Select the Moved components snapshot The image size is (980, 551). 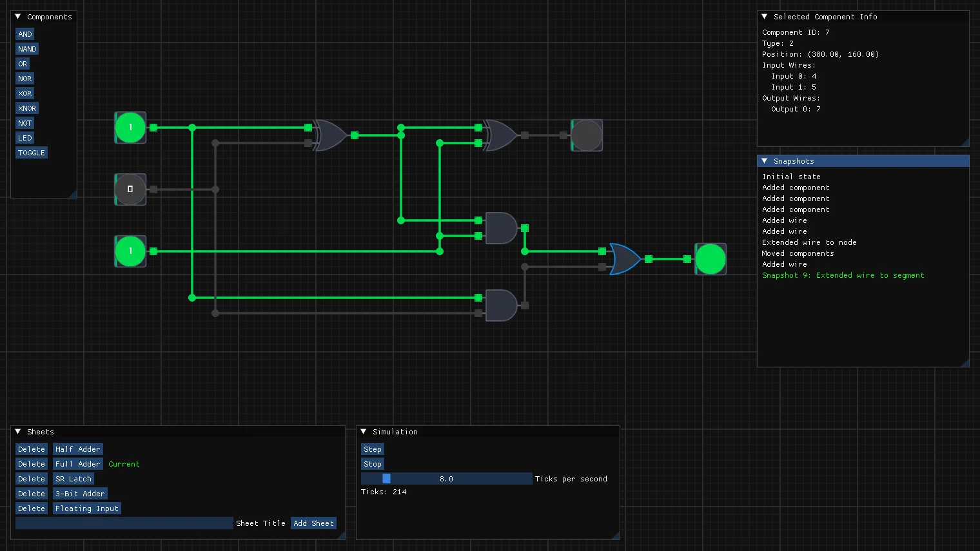pyautogui.click(x=798, y=253)
